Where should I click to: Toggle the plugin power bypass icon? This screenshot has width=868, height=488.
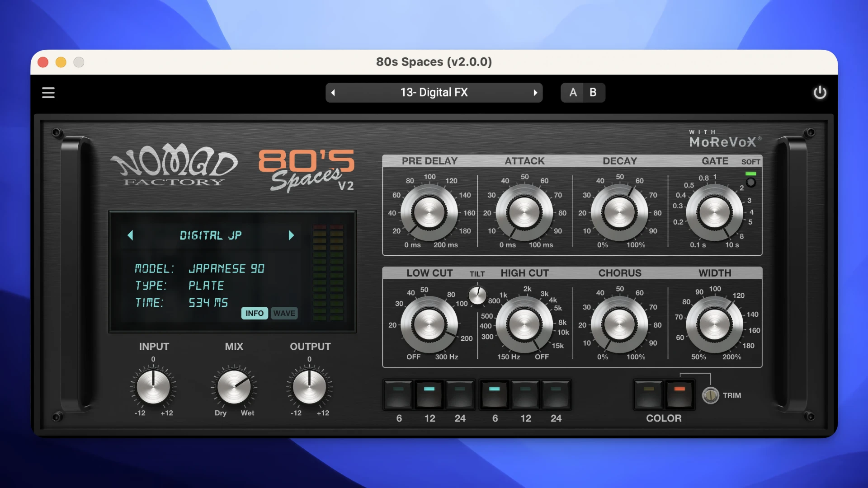[x=820, y=93]
